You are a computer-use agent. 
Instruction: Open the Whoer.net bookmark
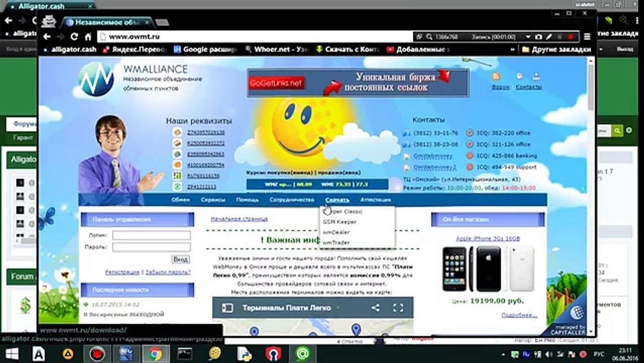(x=276, y=49)
